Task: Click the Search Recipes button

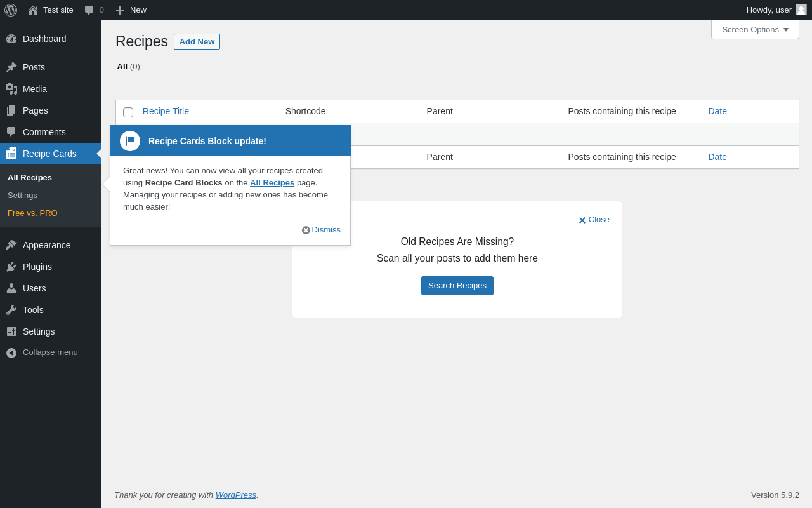Action: point(457,286)
